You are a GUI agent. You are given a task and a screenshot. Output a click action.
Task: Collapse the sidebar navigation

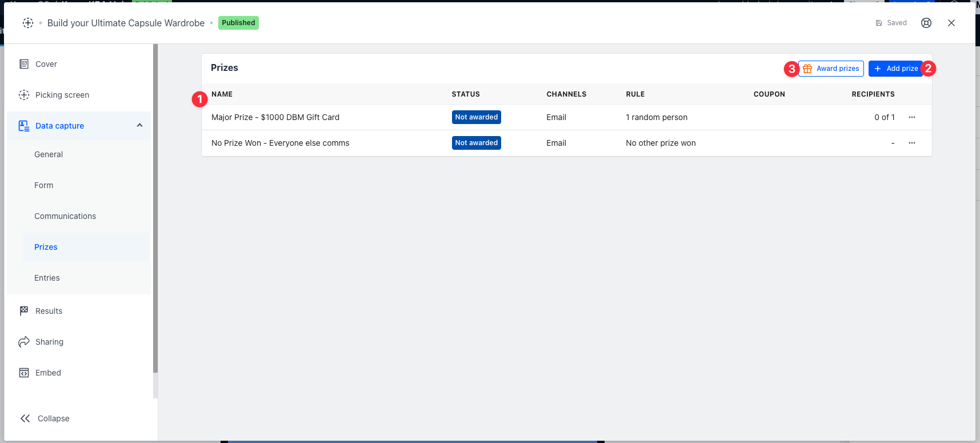(x=45, y=418)
